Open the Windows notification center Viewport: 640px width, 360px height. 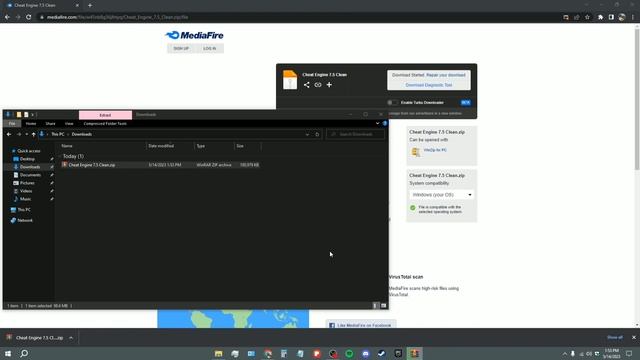(629, 353)
